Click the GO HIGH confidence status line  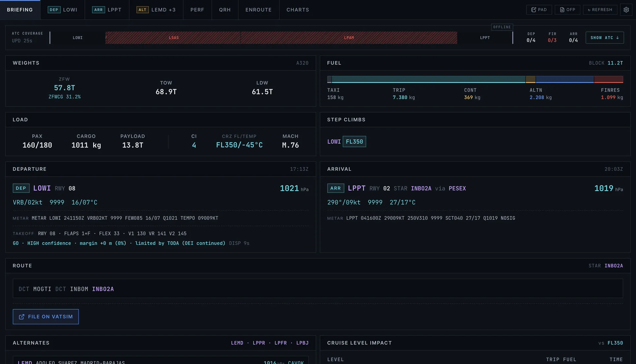click(x=119, y=243)
